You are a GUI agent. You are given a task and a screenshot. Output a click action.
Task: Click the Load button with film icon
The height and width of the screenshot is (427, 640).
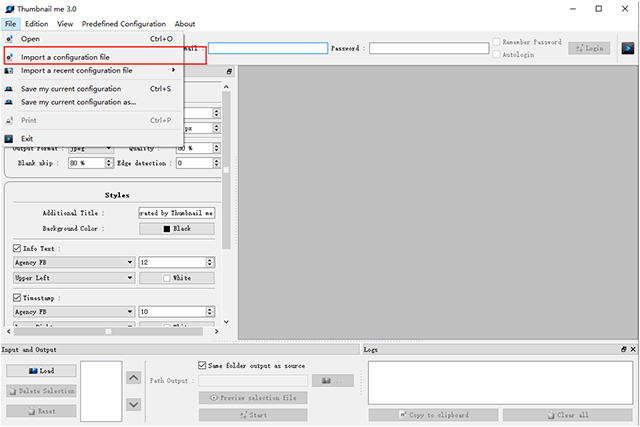(41, 370)
